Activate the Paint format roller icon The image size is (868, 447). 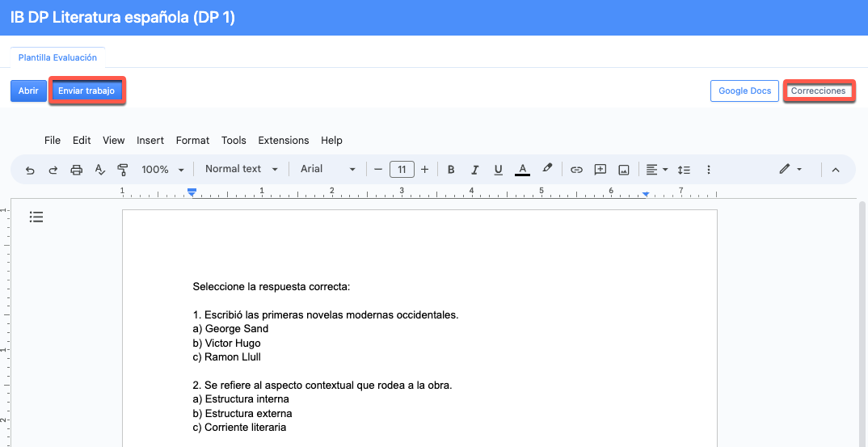(x=123, y=170)
